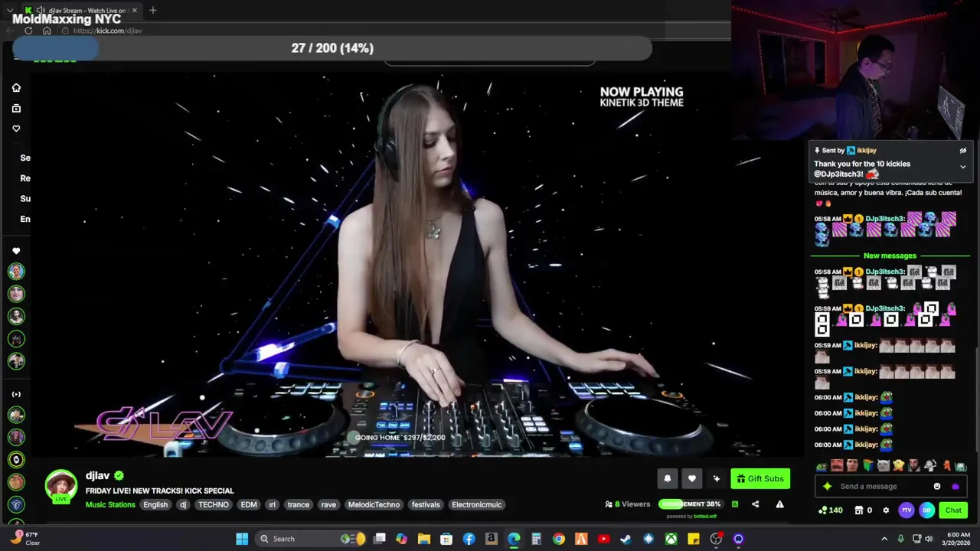This screenshot has width=980, height=551.
Task: Open the GIF picker button
Action: (926, 510)
